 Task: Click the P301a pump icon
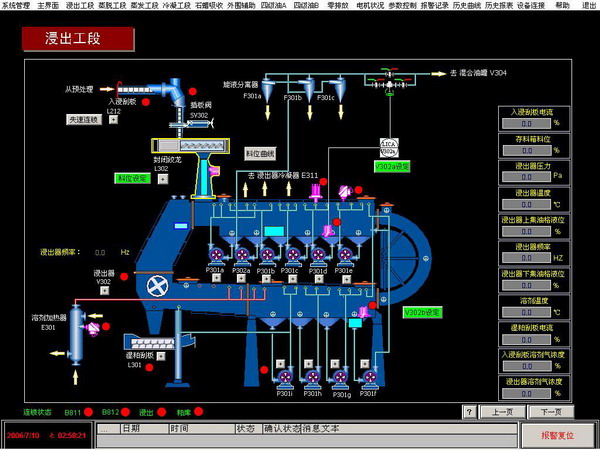tap(216, 255)
